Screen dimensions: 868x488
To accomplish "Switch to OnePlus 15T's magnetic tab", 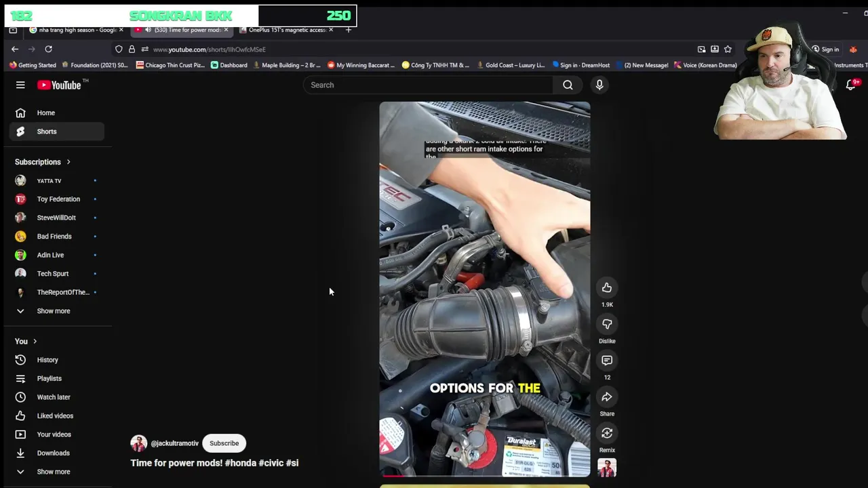I will (x=286, y=30).
